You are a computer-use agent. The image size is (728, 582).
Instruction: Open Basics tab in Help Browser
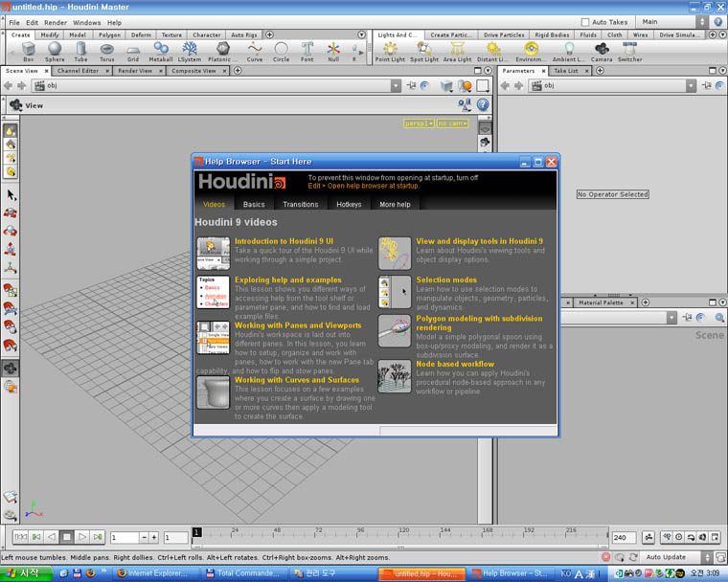(254, 204)
